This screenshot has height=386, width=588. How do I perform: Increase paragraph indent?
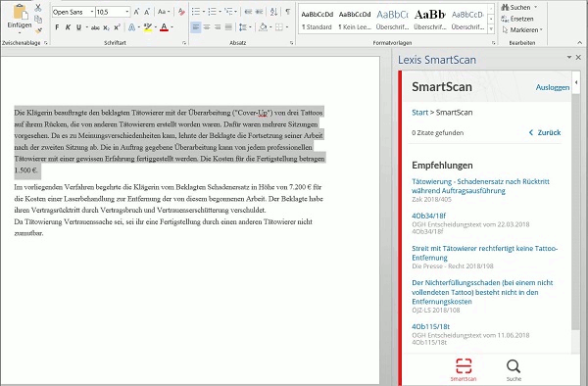[x=259, y=12]
